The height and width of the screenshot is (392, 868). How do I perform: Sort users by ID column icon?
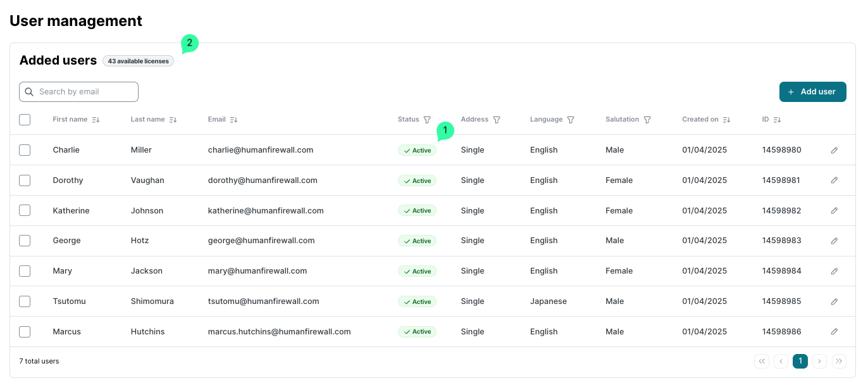[777, 120]
